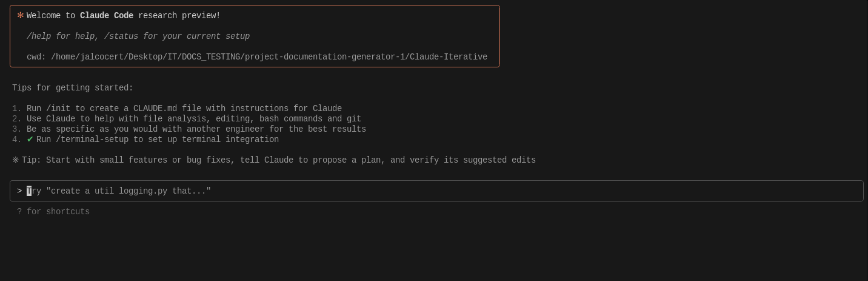
Task: Click the 'logging.py' text in placeholder
Action: pyautogui.click(x=143, y=191)
